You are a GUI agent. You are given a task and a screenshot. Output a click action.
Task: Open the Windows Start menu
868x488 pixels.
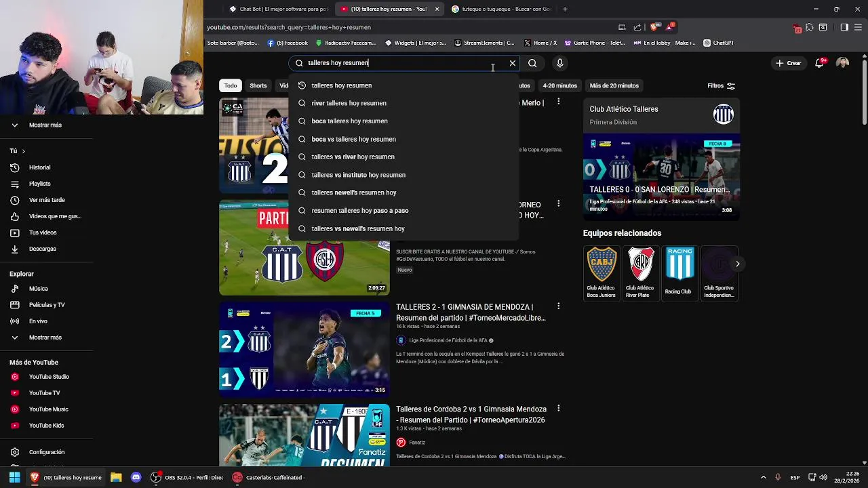(x=14, y=477)
